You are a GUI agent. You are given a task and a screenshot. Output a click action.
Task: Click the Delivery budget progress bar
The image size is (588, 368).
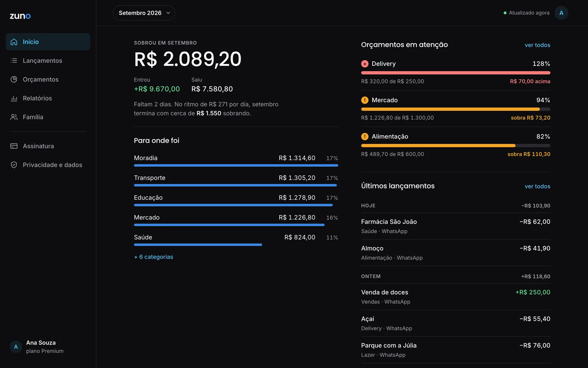456,73
